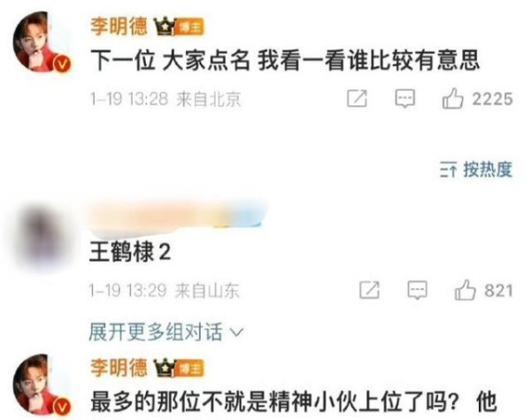Image resolution: width=531 pixels, height=420 pixels.
Task: Like the post with 2225 likes
Action: pos(452,98)
